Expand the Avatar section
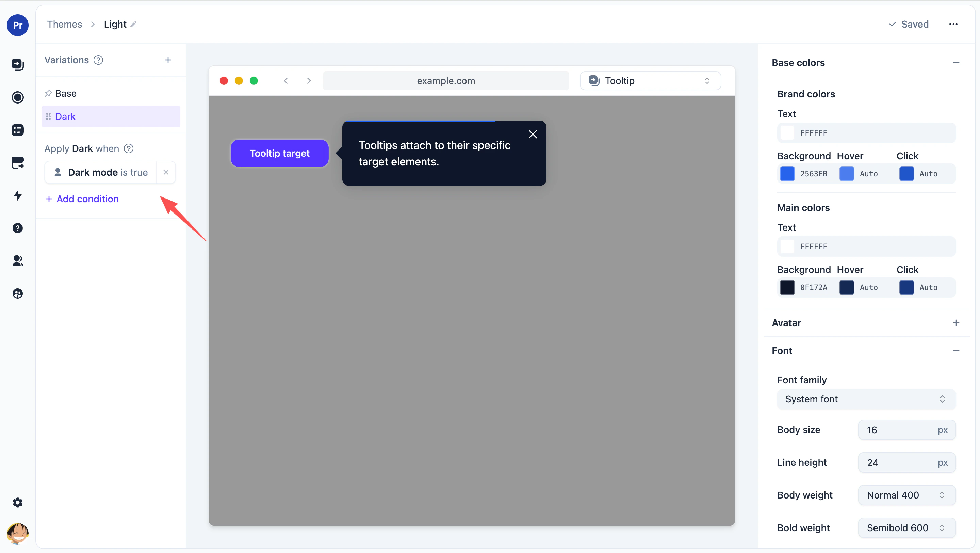Viewport: 980px width, 553px height. click(x=955, y=323)
